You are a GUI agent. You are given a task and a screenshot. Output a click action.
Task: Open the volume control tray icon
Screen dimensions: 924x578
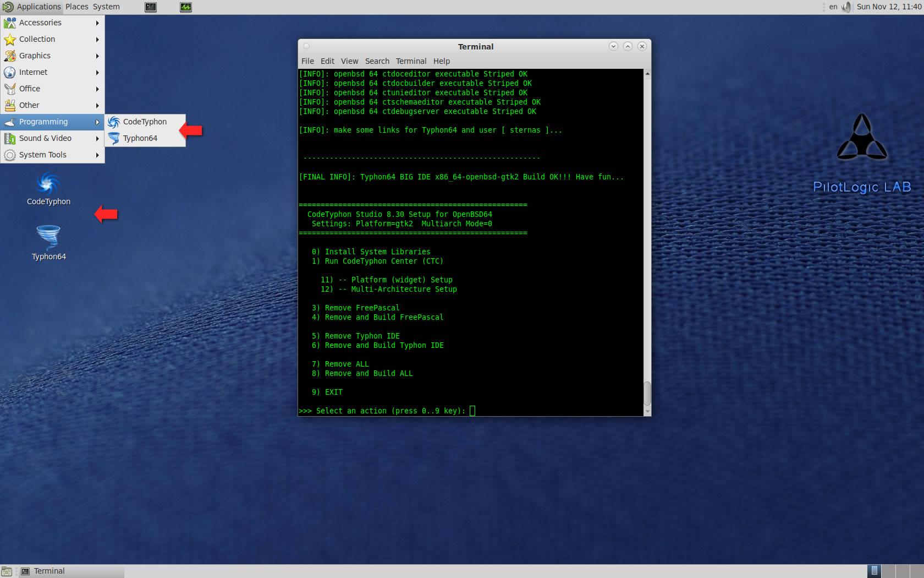pos(846,7)
